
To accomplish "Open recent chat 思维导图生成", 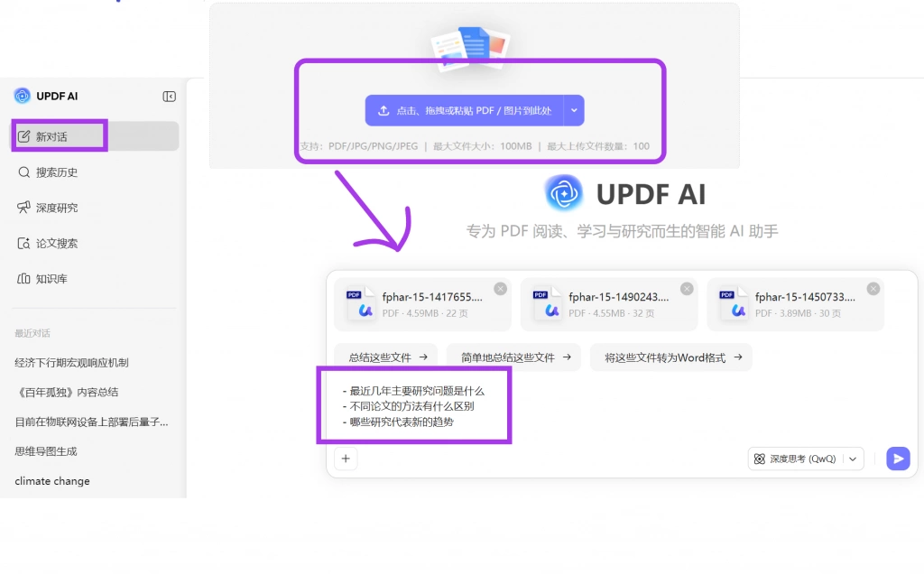I will point(46,451).
